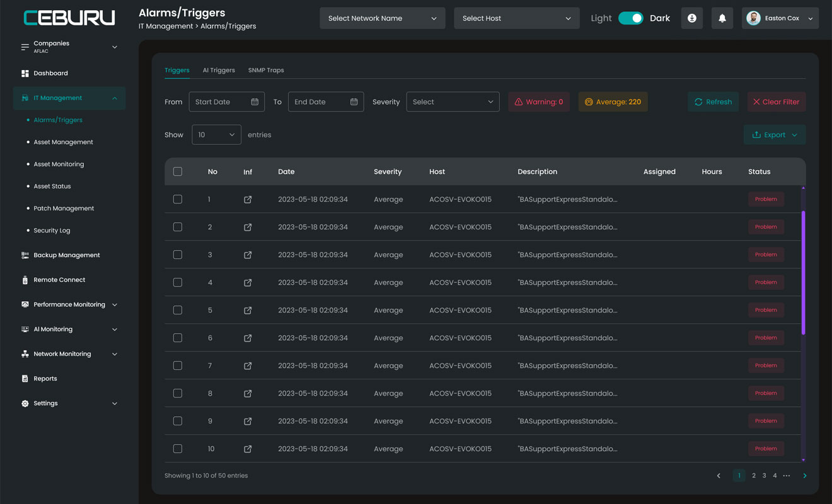This screenshot has width=832, height=504.
Task: Open the Severity Select dropdown
Action: coord(453,101)
